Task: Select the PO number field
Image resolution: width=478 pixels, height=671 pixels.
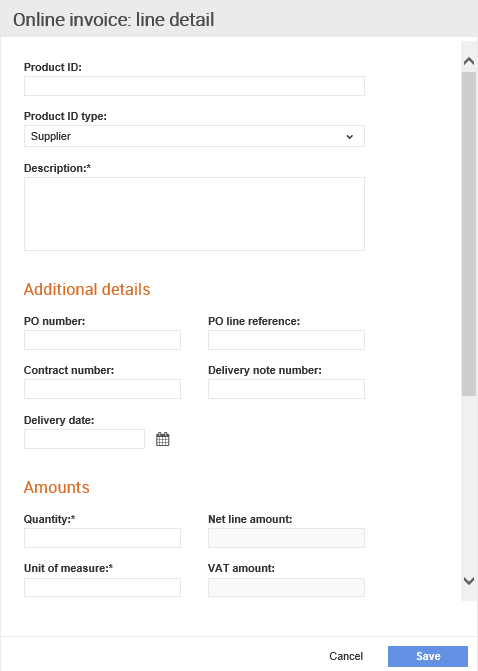Action: pos(102,340)
